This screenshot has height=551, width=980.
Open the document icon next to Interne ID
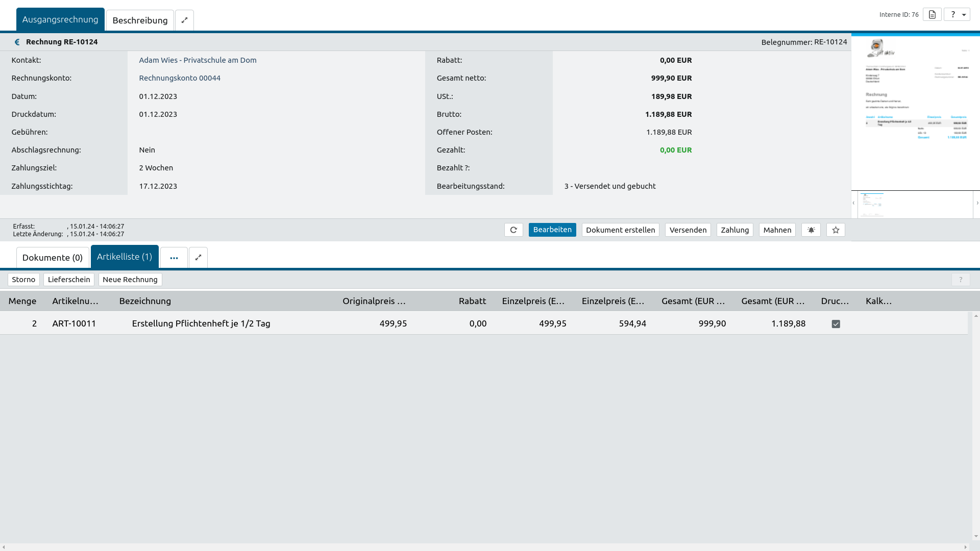(932, 14)
